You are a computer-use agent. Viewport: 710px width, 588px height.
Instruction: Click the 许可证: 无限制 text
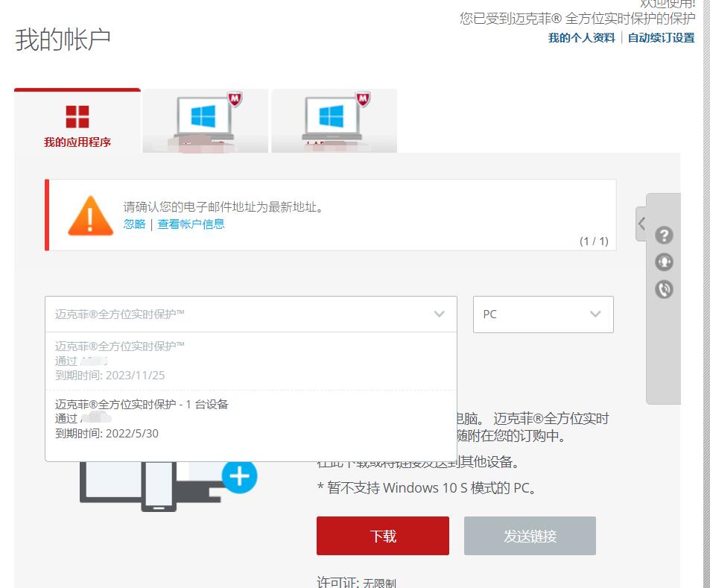tap(356, 582)
